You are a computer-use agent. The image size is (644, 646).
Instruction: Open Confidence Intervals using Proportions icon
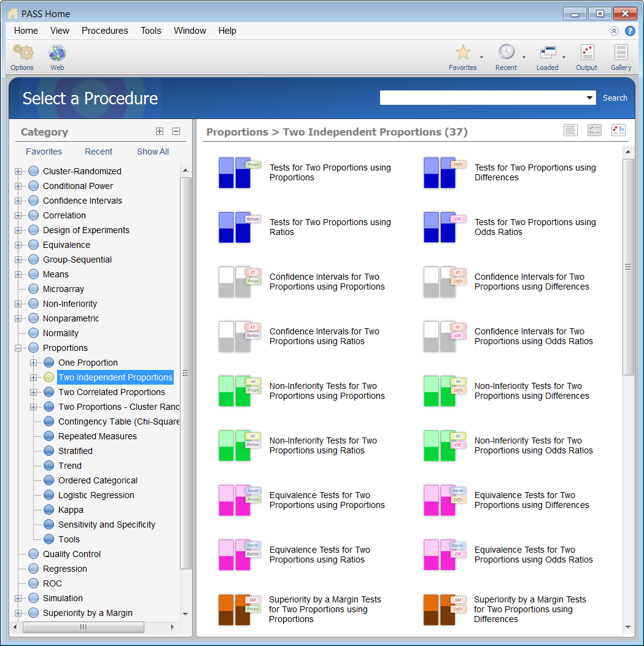click(x=239, y=282)
